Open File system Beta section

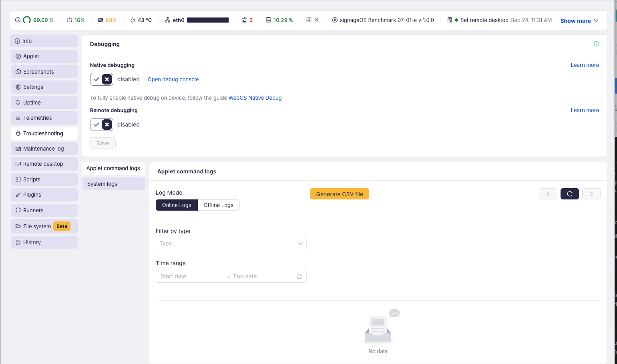pos(44,226)
